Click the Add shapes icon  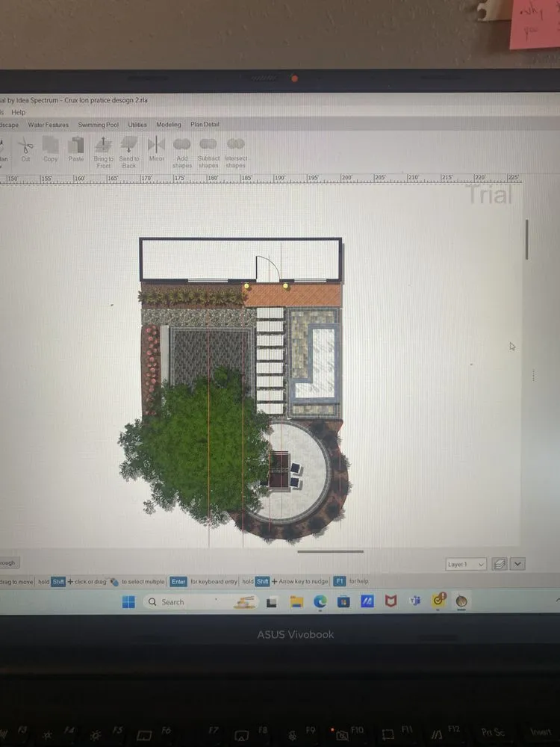[182, 144]
